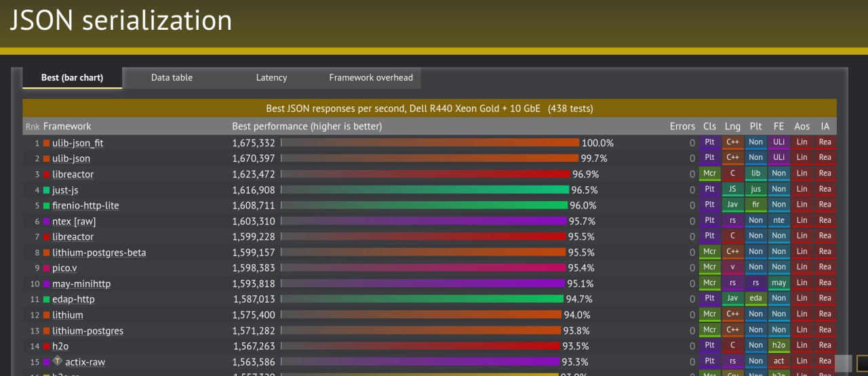
Task: Click the lithium link ranked 12
Action: click(x=68, y=315)
